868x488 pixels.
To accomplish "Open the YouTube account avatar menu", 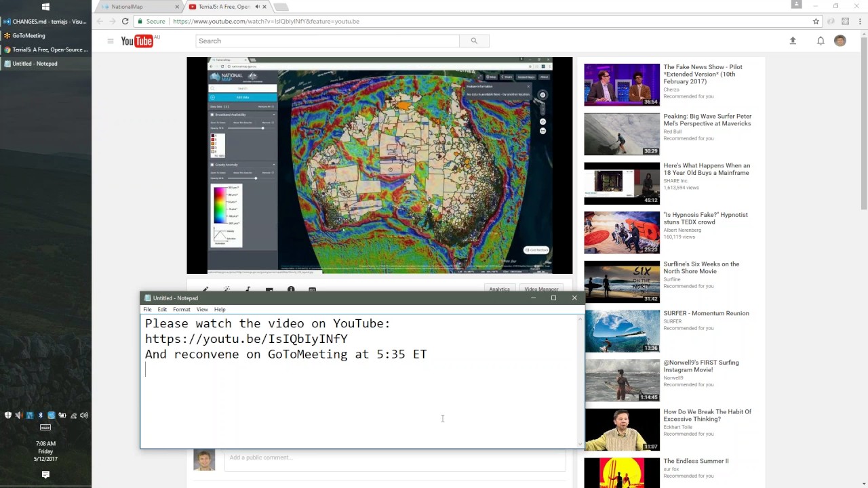I will tap(840, 41).
